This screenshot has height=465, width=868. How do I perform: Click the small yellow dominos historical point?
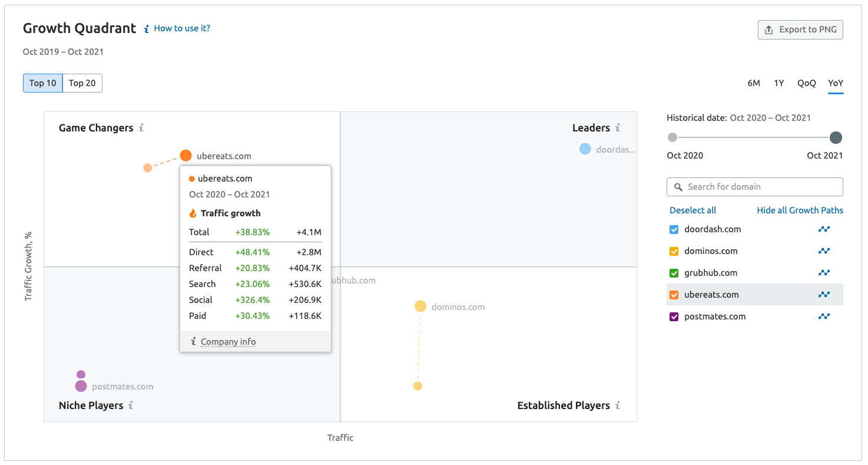pos(418,386)
